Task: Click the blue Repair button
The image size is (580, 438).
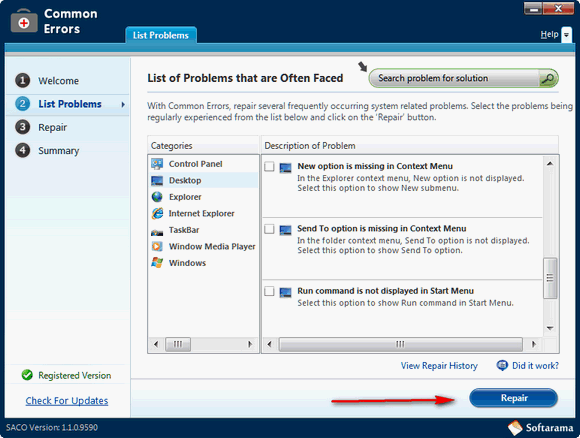Action: point(513,398)
